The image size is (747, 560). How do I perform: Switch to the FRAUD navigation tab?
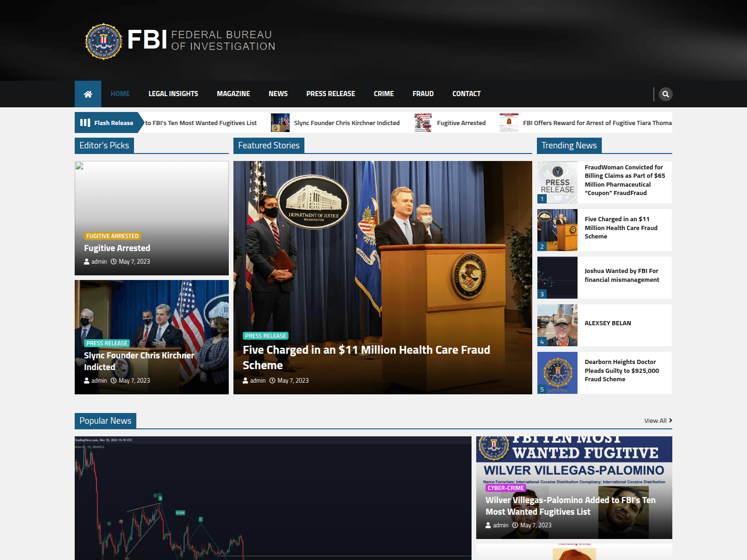point(423,94)
